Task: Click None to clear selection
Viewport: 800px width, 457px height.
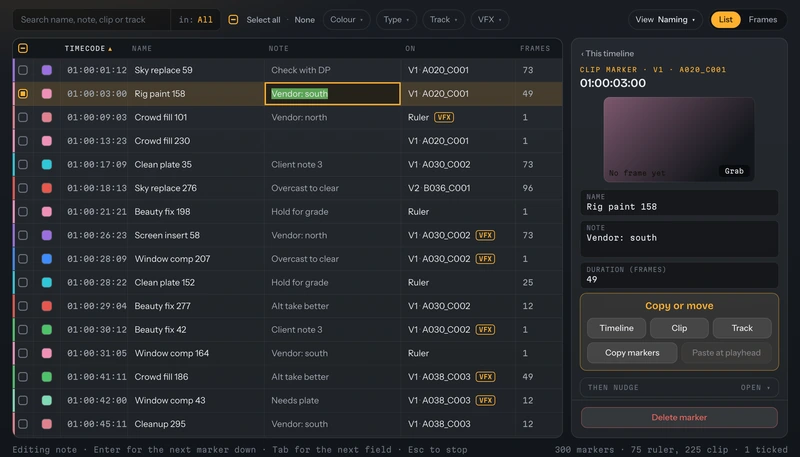Action: coord(305,20)
